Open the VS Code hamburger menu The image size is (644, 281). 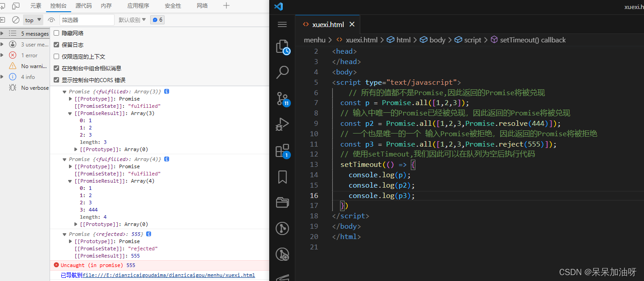(x=282, y=24)
